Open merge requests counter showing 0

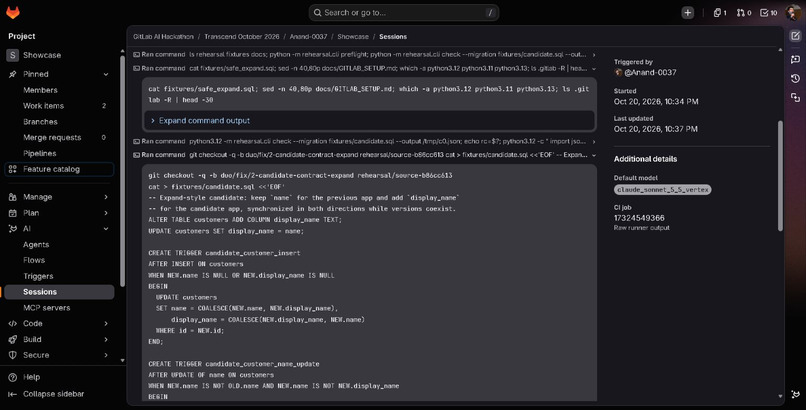744,13
